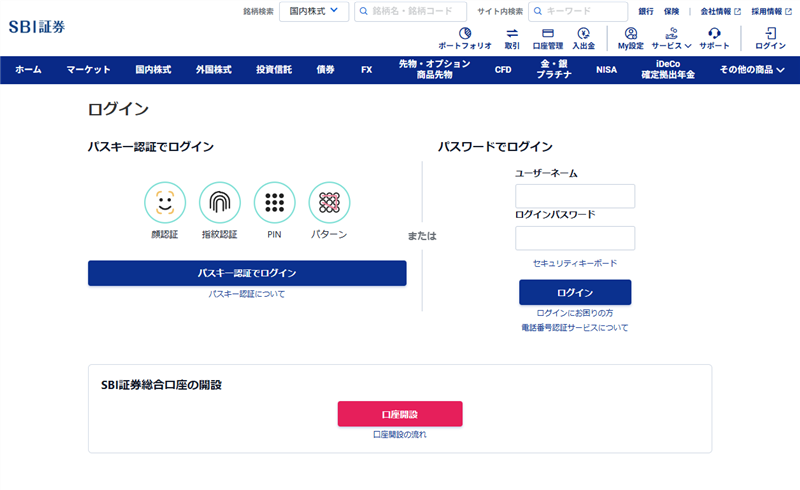Click the サポート headset icon
Viewport: 800px width, 490px height.
714,33
